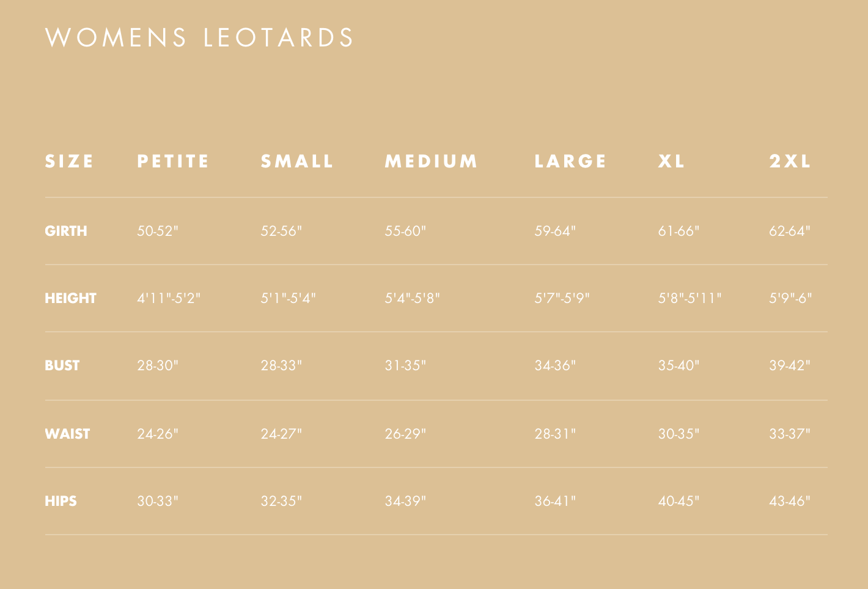Viewport: 868px width, 589px height.
Task: Select the XL height value 5'8"-5'11"
Action: [x=690, y=298]
